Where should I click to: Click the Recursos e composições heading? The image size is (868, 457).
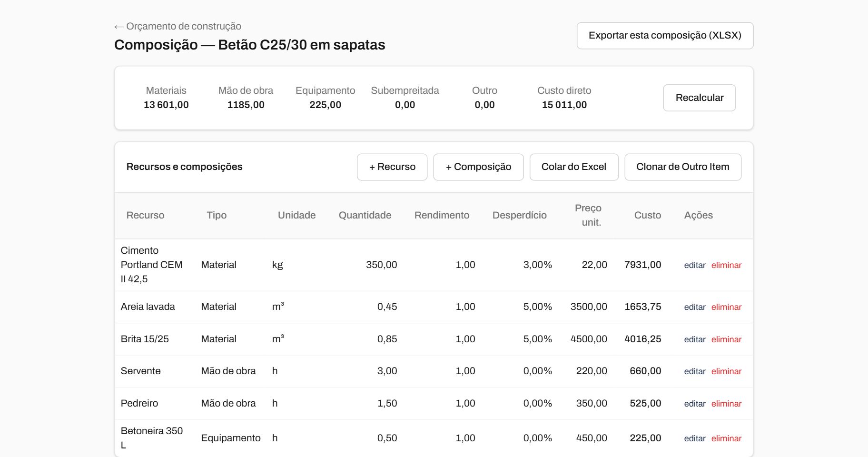coord(184,167)
